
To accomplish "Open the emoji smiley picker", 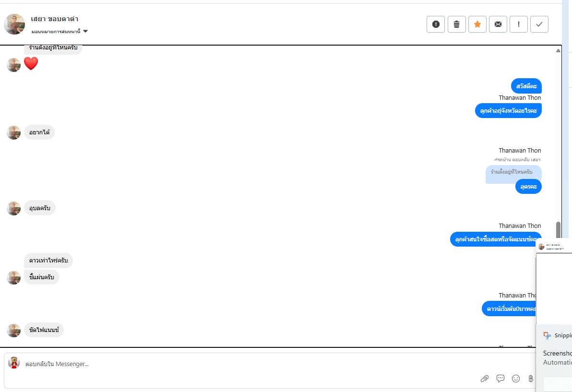I will tap(516, 379).
